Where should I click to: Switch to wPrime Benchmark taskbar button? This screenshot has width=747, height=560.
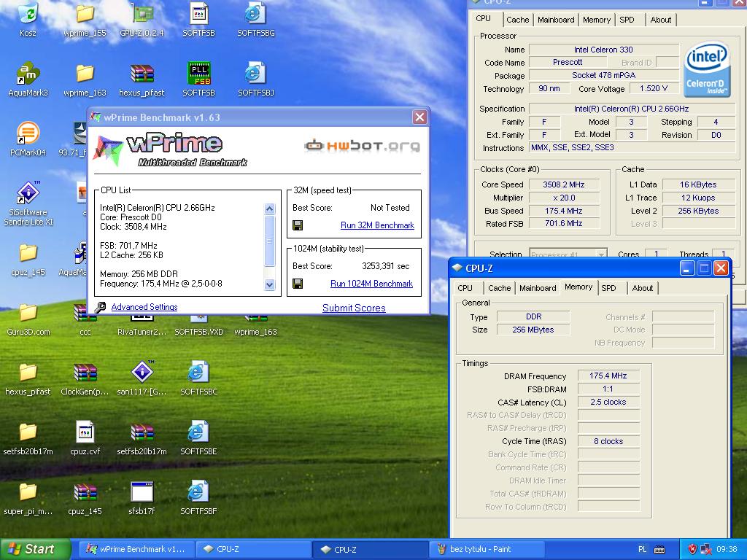point(136,549)
